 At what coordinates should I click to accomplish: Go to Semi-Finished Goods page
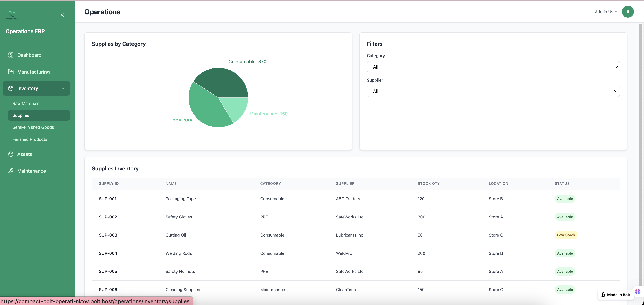tap(33, 127)
